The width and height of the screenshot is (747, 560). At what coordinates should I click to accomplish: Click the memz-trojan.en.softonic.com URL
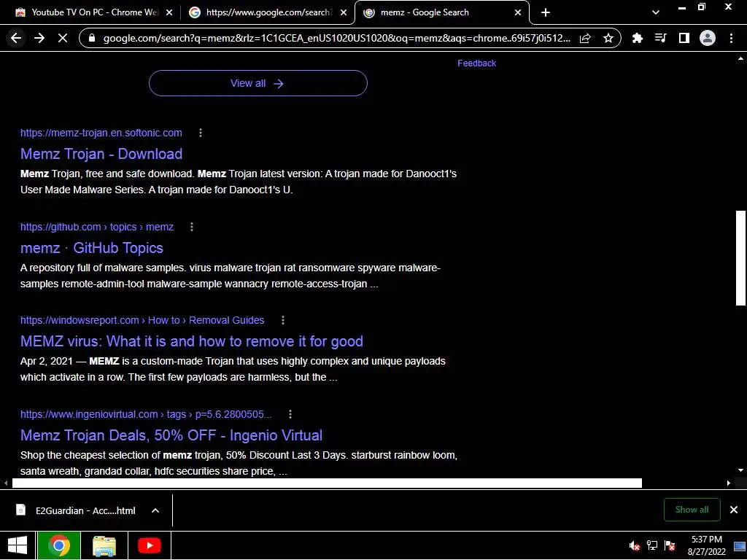click(x=101, y=133)
